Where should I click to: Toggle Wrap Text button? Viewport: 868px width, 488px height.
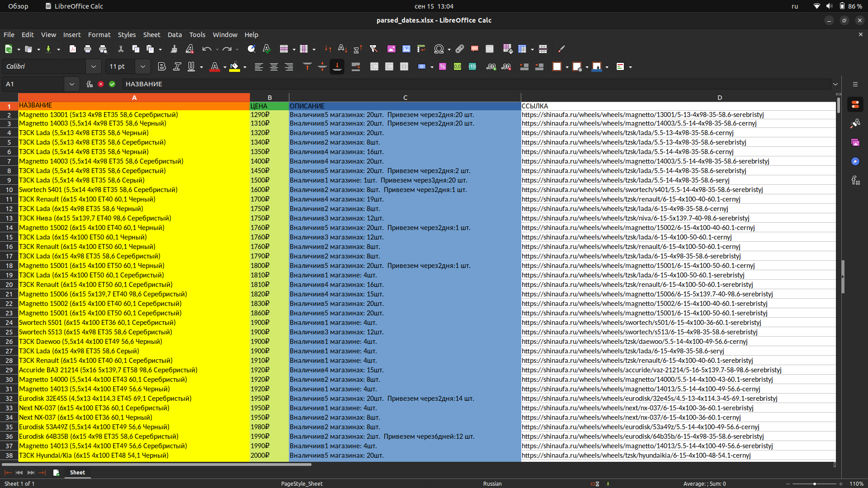(356, 67)
